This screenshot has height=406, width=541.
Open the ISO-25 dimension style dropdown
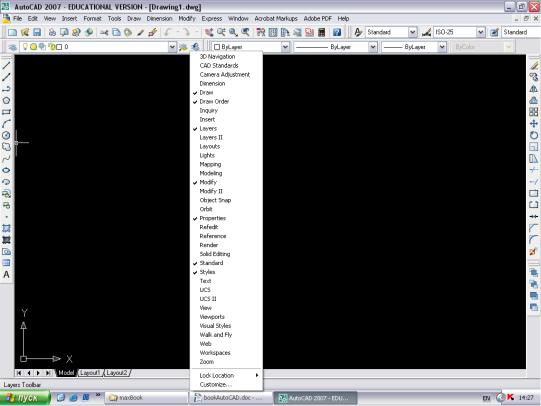coord(481,32)
